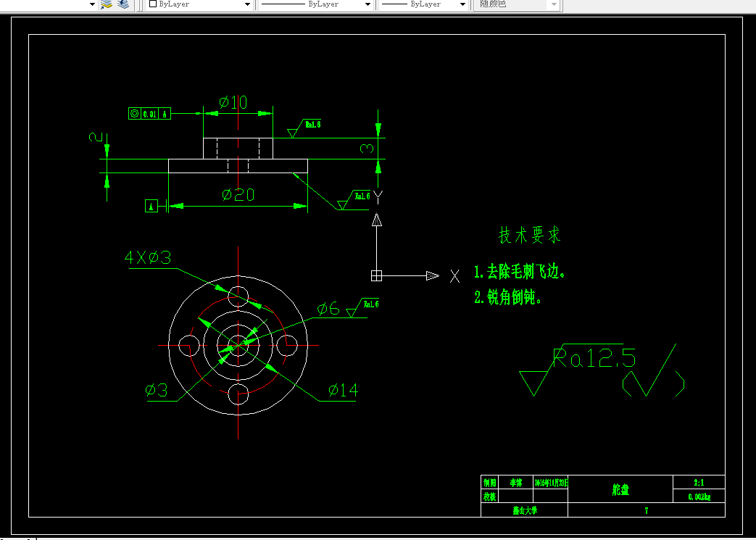Viewport: 756px width, 540px height.
Task: Select the 燕山大学 cell
Action: [x=525, y=510]
